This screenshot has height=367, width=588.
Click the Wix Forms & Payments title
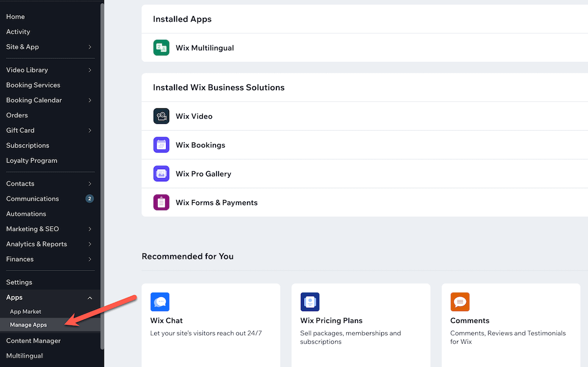tap(217, 203)
